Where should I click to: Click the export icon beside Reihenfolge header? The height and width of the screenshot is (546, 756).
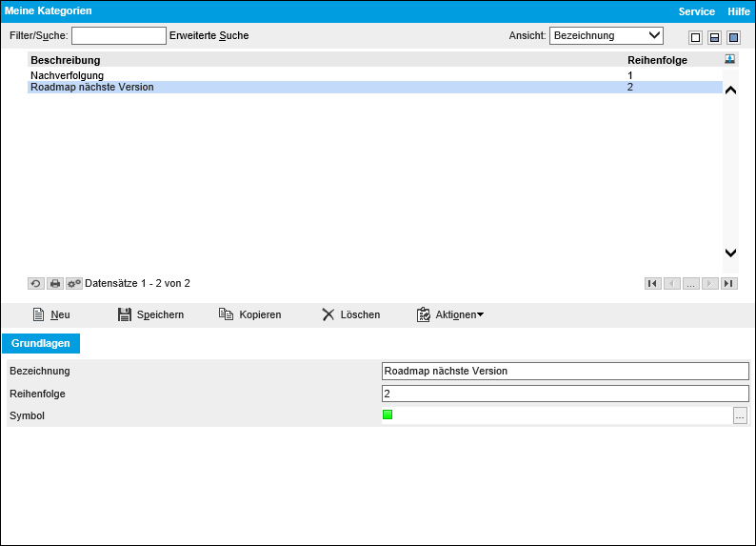729,59
